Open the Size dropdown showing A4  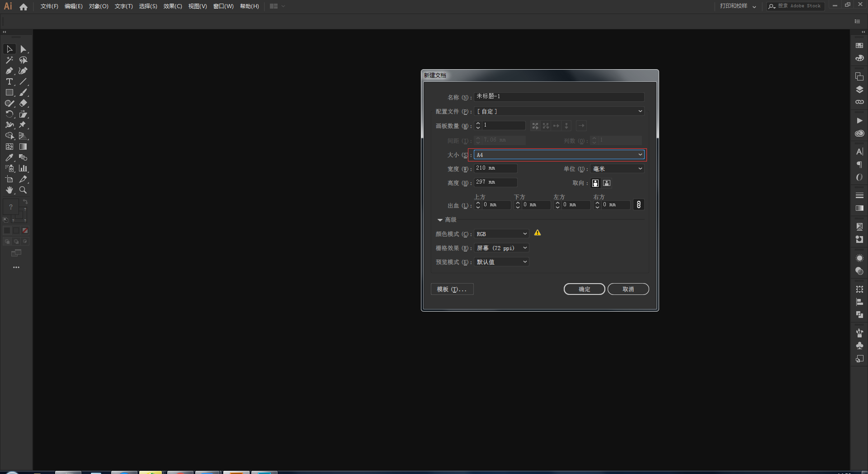tap(559, 155)
